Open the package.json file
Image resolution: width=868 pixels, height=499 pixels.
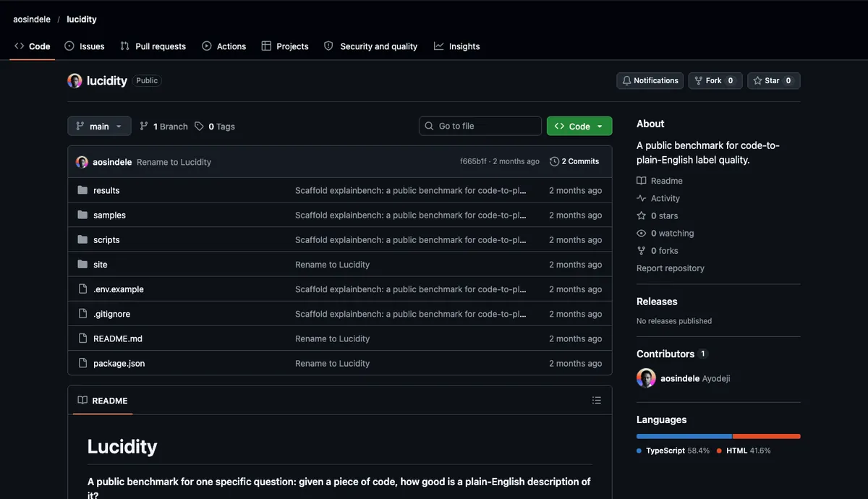119,363
